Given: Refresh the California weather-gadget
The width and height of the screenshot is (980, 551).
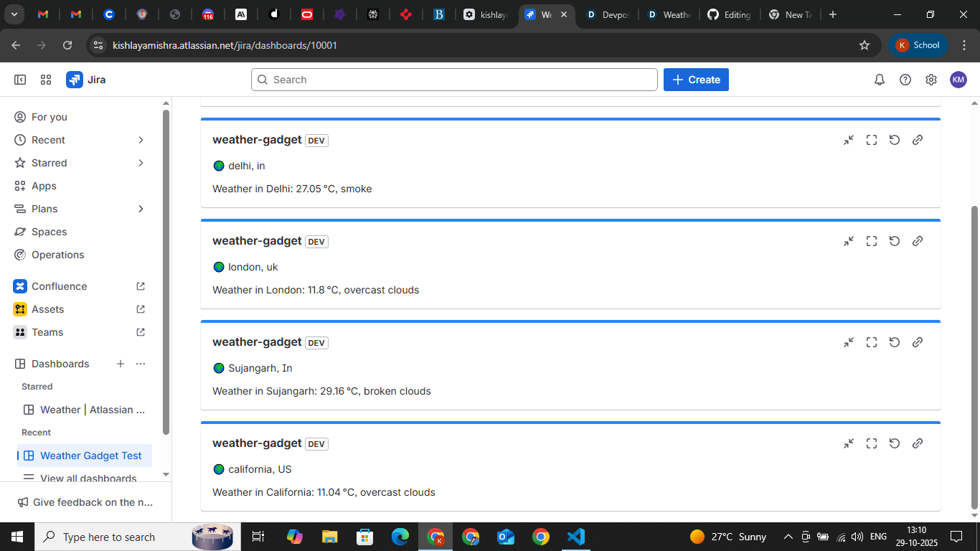Looking at the screenshot, I should pyautogui.click(x=895, y=443).
